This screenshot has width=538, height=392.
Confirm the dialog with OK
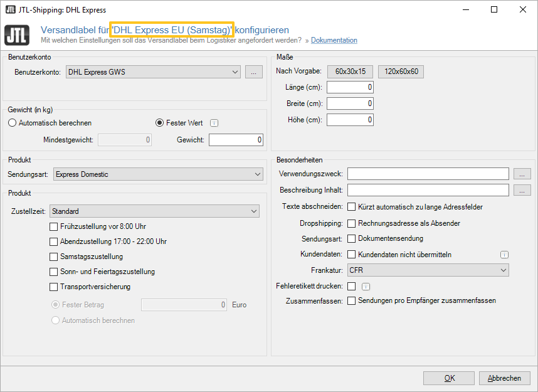point(449,378)
